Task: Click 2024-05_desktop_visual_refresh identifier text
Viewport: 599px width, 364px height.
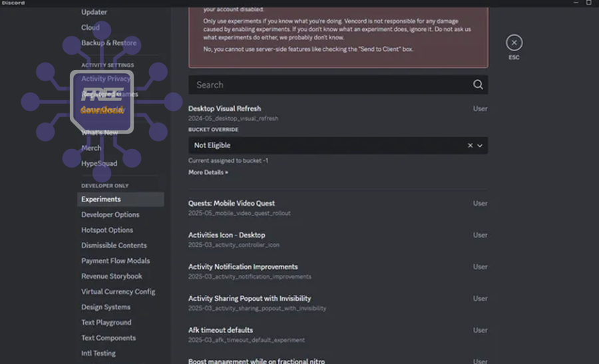Action: coord(233,118)
